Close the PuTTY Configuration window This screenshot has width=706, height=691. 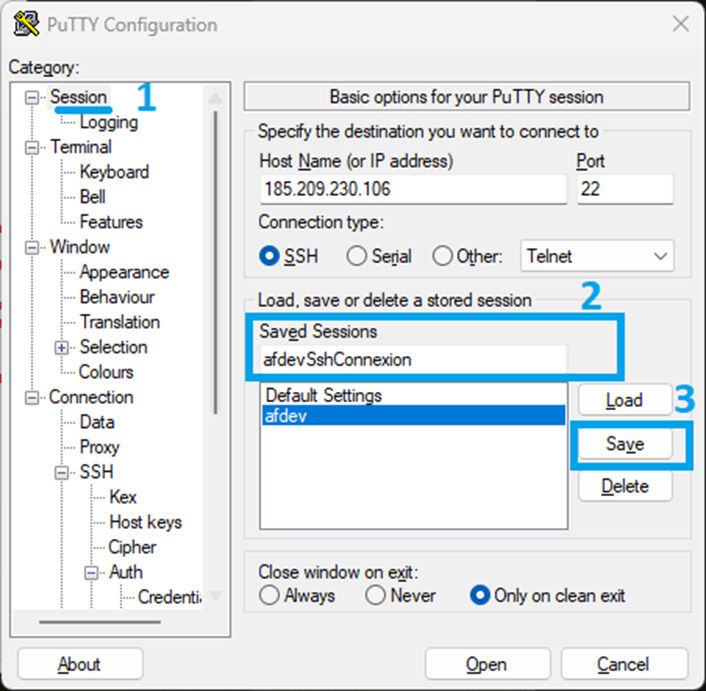pyautogui.click(x=680, y=23)
